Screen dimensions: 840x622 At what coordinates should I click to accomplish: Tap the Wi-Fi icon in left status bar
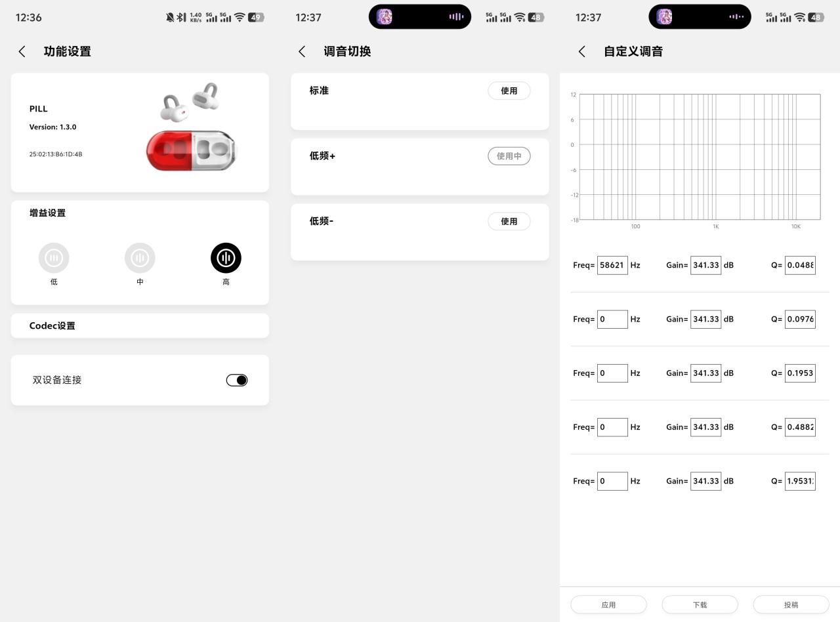click(x=240, y=18)
